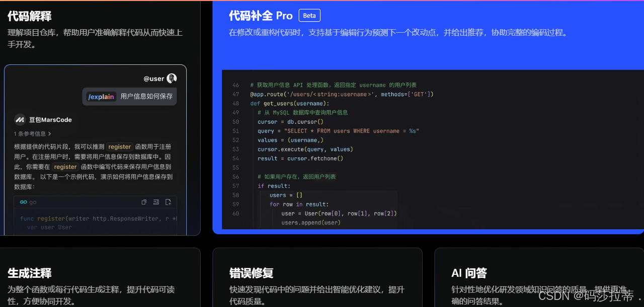Open the 错误修复 feature card title
The height and width of the screenshot is (307, 644).
coord(252,273)
